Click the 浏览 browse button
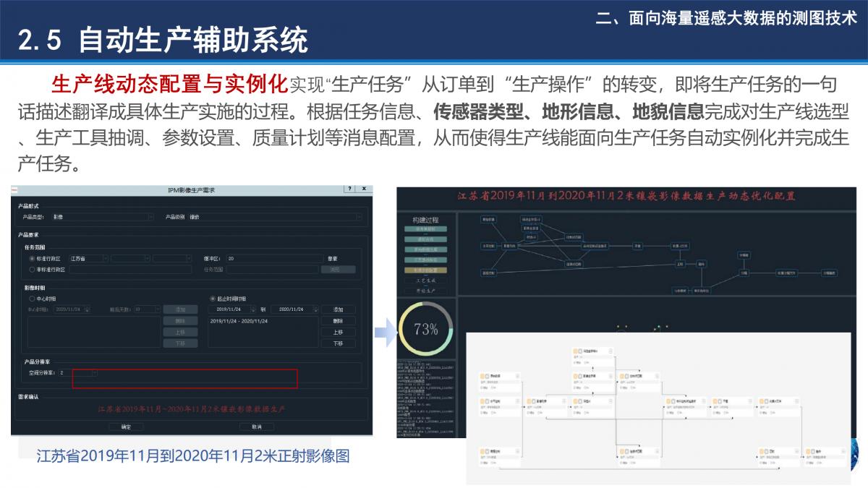Viewport: 868px width, 488px height. click(338, 270)
